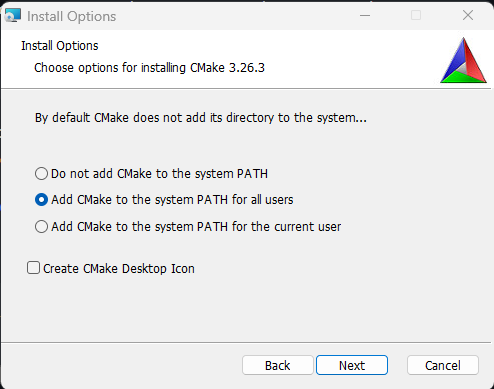This screenshot has width=494, height=389.
Task: Click the 'Do not add CMake to the system PATH' label text
Action: click(x=159, y=174)
